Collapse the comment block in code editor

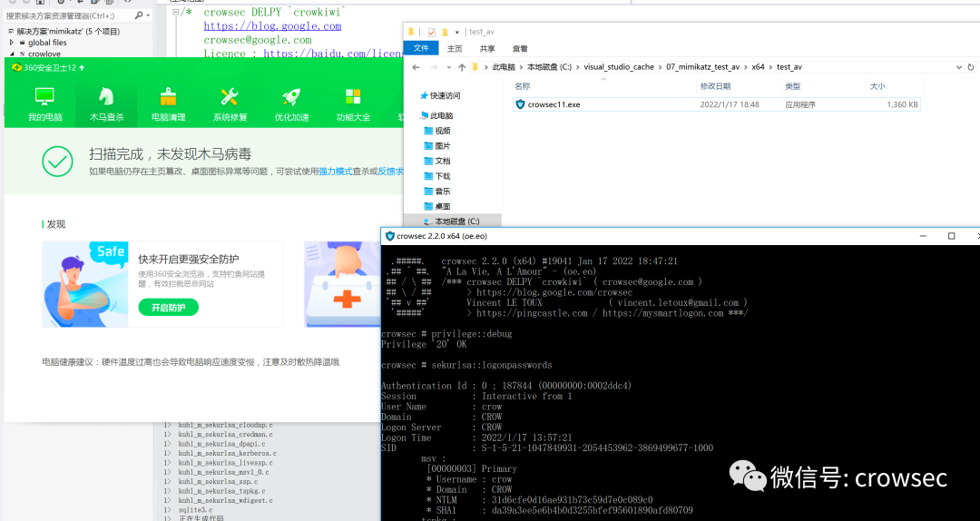click(x=176, y=12)
